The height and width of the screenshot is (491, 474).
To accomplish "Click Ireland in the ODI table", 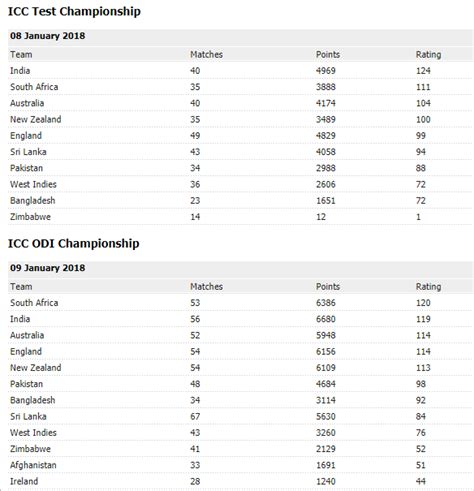I will point(24,481).
